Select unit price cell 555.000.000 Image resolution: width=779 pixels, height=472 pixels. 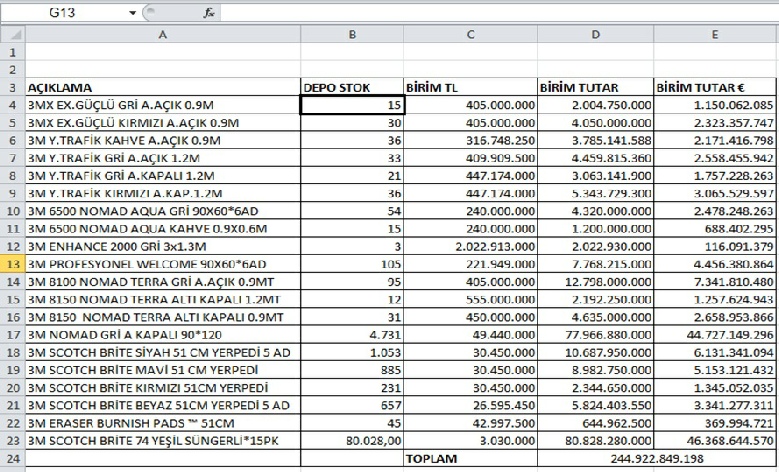(470, 300)
